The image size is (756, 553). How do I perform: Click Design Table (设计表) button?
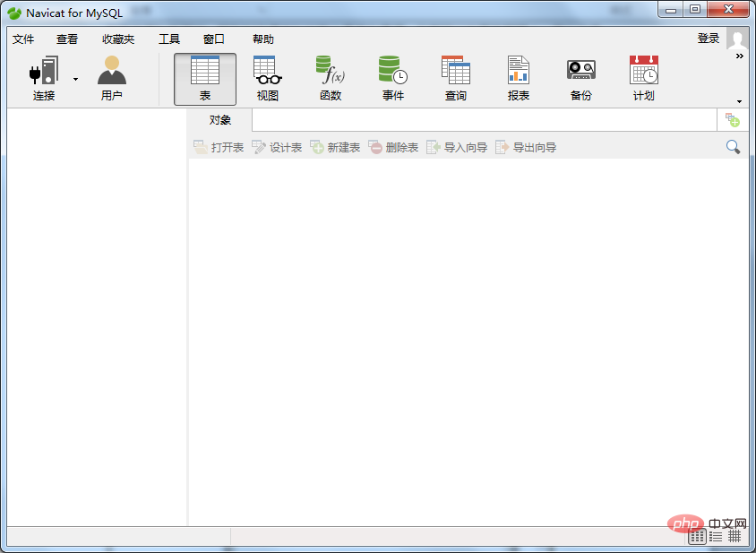click(x=277, y=147)
